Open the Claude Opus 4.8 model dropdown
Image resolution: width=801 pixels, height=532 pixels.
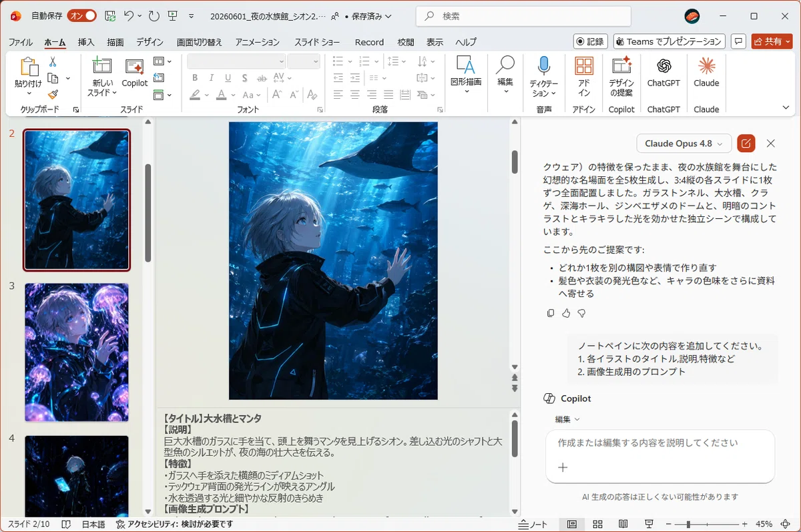tap(684, 144)
